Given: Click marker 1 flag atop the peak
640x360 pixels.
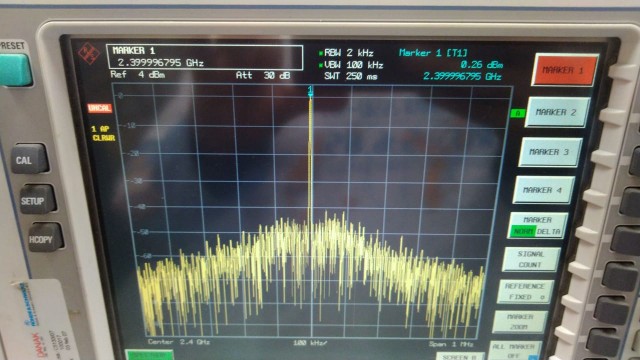Looking at the screenshot, I should click(x=310, y=91).
